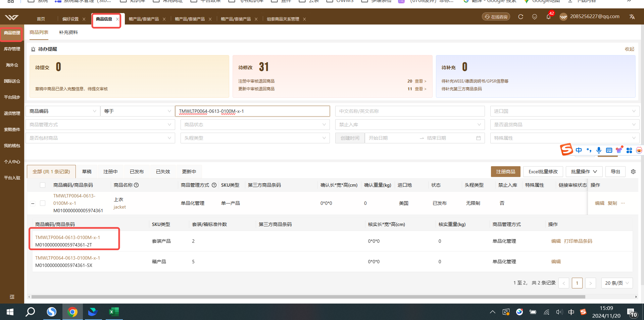Open the 商品状态 dropdown

point(255,125)
